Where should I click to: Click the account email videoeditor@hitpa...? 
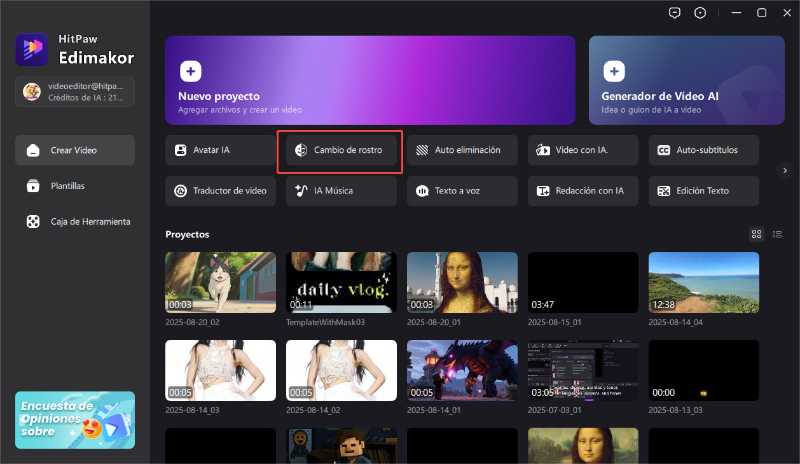86,86
